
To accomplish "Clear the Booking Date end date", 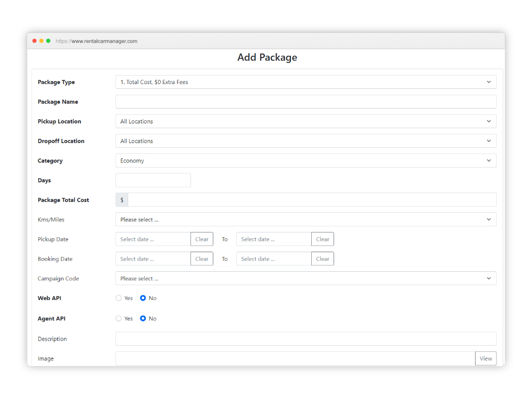I will coord(322,259).
